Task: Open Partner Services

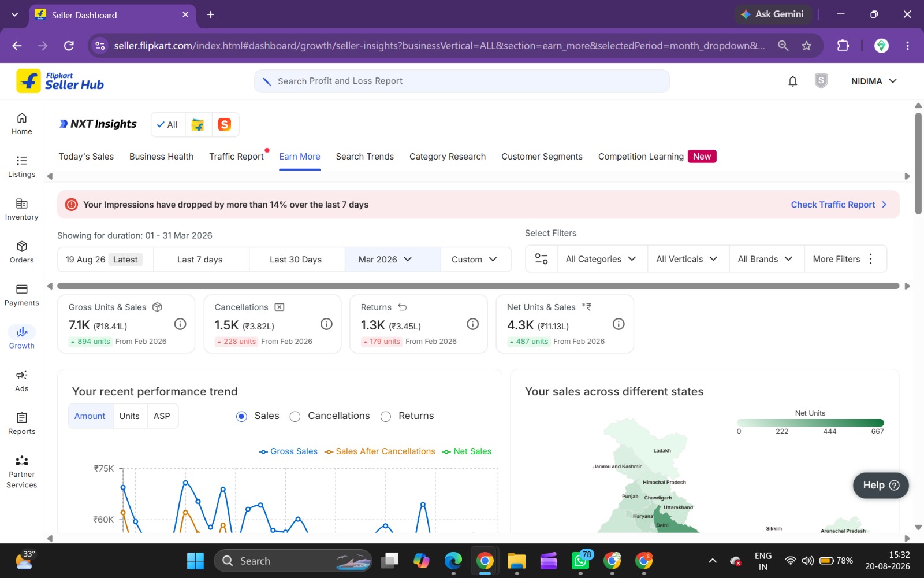Action: coord(22,472)
